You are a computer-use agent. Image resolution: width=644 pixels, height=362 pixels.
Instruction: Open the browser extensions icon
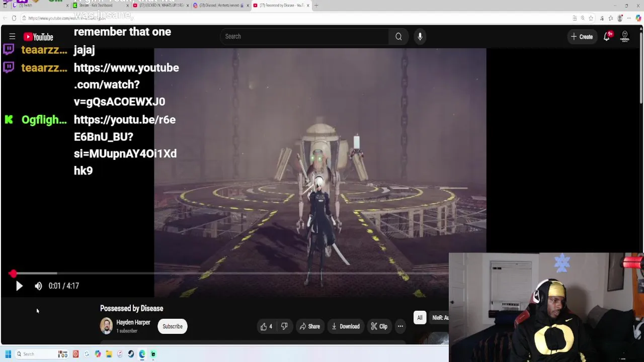(x=602, y=18)
